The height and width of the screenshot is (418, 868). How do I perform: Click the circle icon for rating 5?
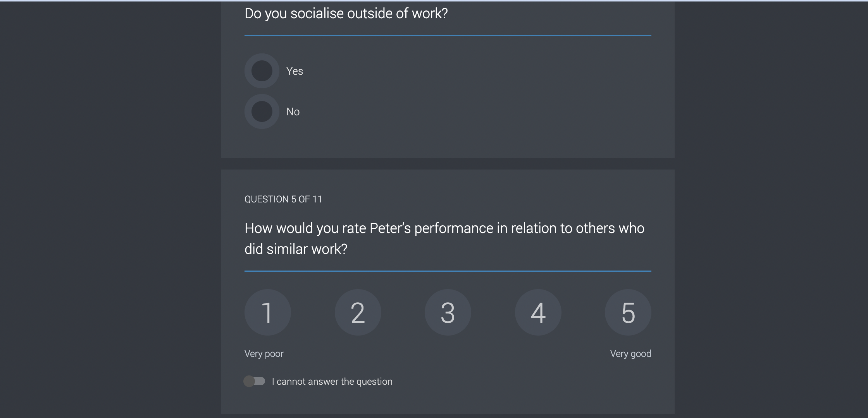(628, 312)
